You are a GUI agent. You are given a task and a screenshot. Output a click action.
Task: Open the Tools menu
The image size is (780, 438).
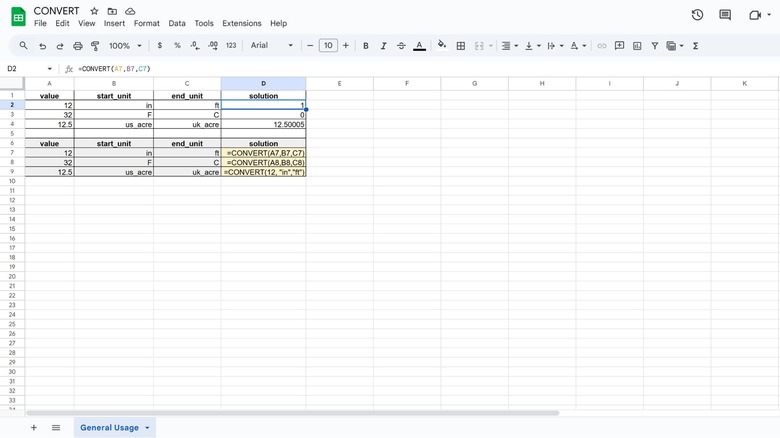204,23
